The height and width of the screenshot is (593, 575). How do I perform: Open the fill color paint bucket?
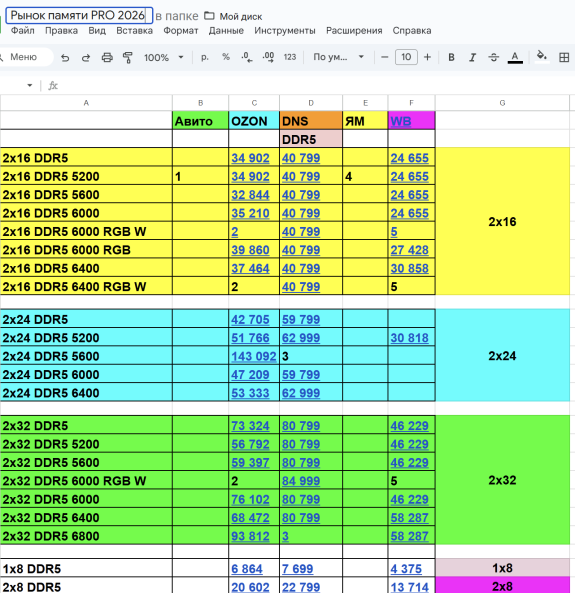[542, 57]
